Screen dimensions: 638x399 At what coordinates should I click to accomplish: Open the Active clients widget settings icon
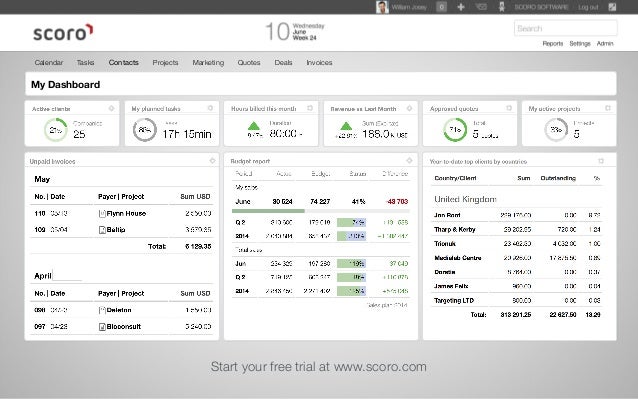click(111, 108)
